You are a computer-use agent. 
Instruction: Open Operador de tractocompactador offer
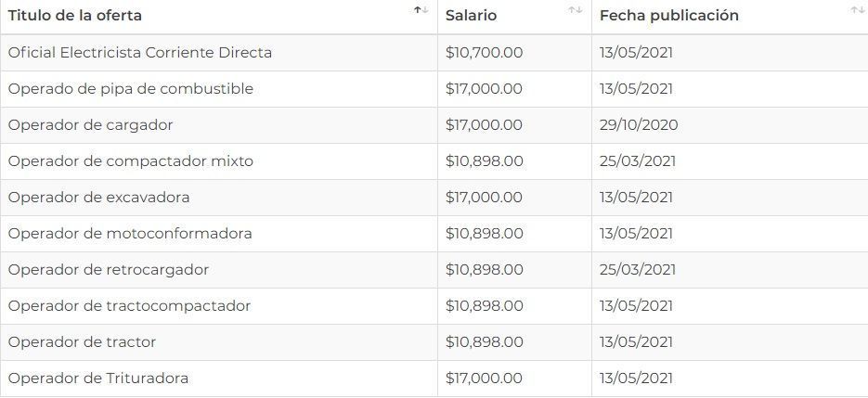point(130,306)
